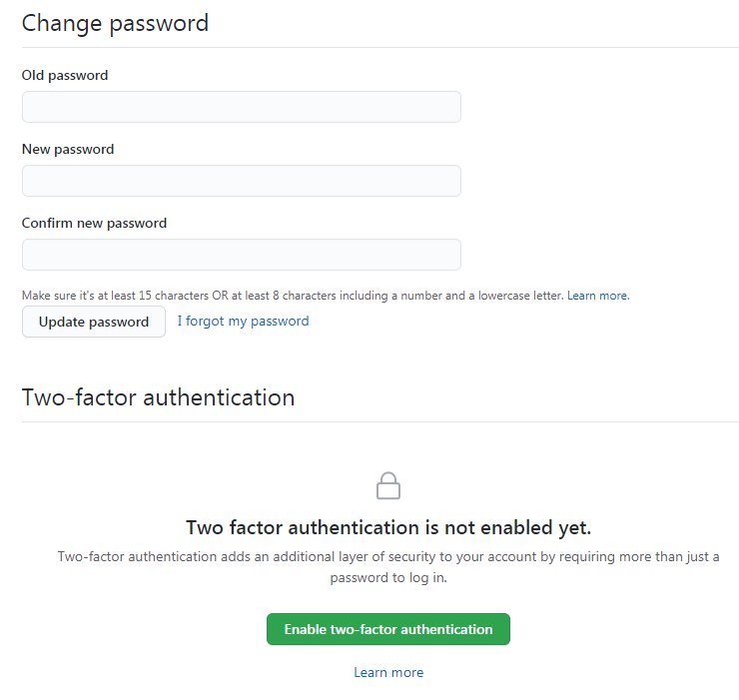Image resolution: width=739 pixels, height=700 pixels.
Task: Click the gray lock symbol in 2FA section
Action: coord(387,485)
